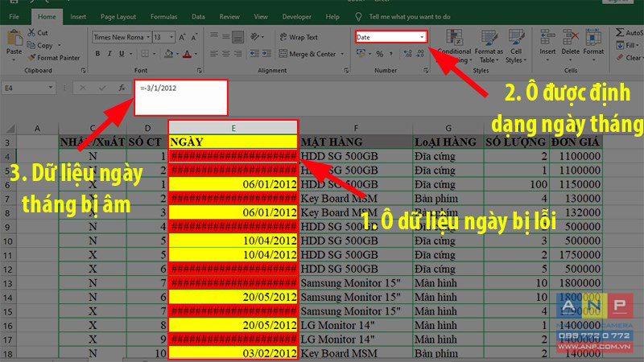Viewport: 644px width, 362px height.
Task: Click Decrease Decimal icon
Action: point(420,53)
